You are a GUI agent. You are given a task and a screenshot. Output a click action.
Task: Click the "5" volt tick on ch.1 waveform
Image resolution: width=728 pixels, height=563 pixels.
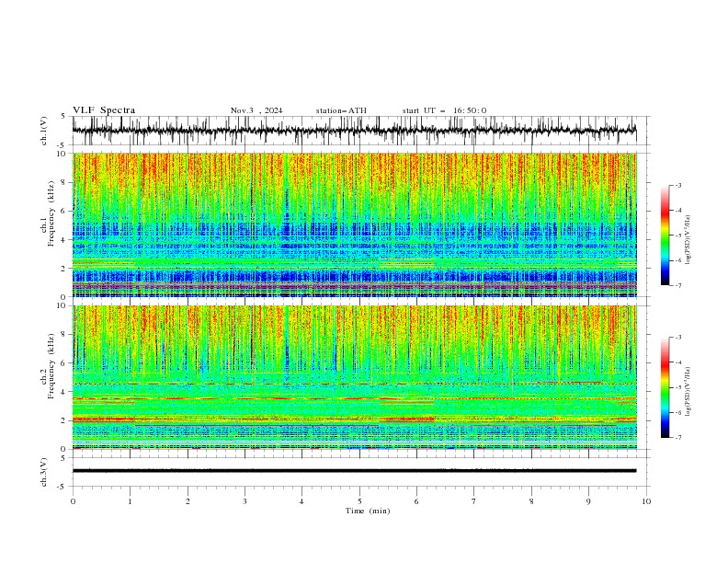click(x=63, y=117)
